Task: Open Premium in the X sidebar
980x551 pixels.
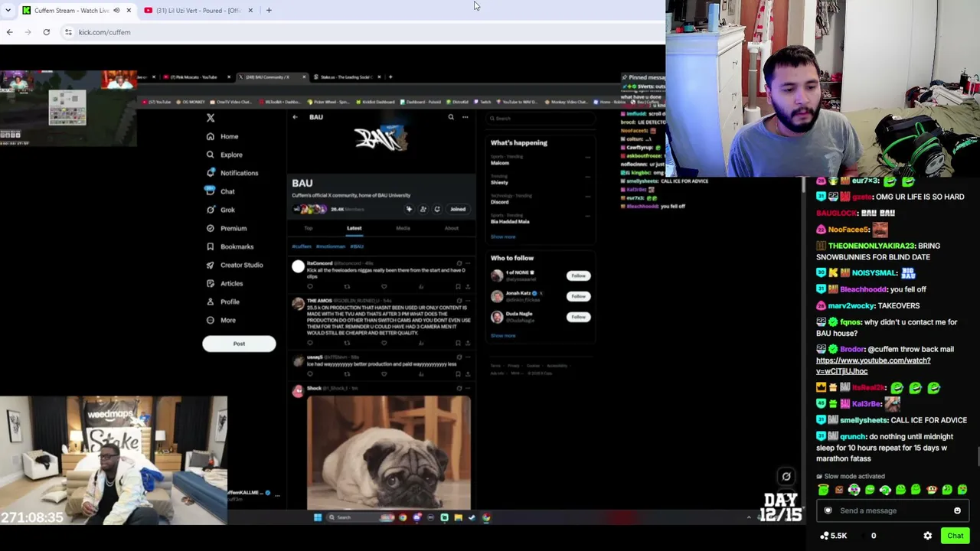Action: pos(226,228)
